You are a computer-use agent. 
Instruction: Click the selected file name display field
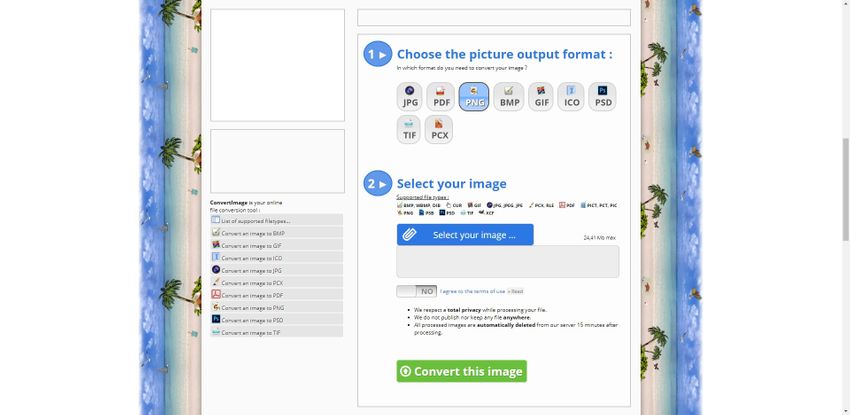(x=507, y=262)
